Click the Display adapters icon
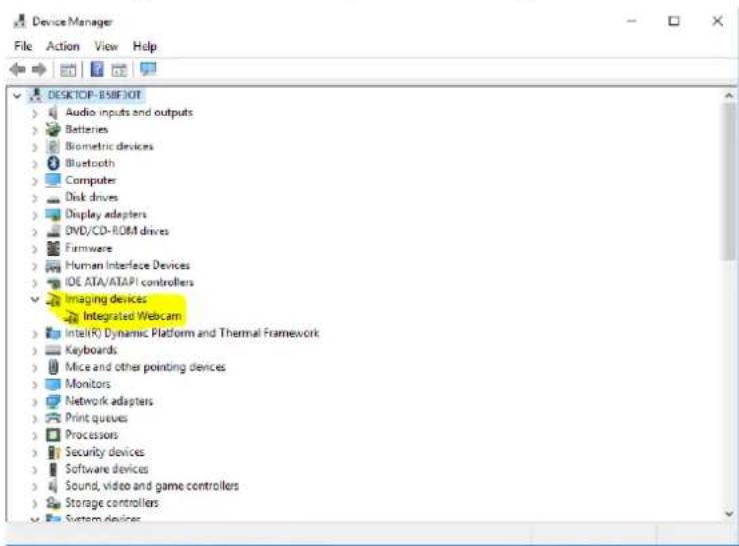The image size is (739, 546). [53, 215]
